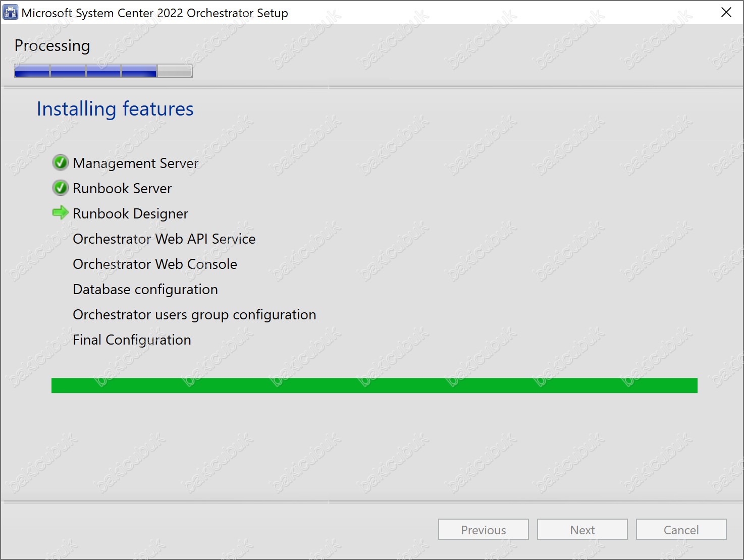
Task: Select the 'Management Server' text
Action: point(136,163)
